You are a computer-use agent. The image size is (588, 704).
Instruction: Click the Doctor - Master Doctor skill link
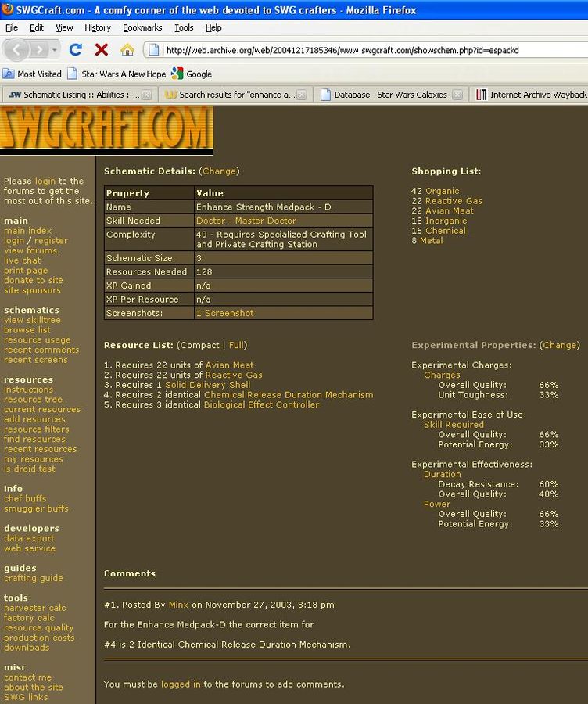pos(246,221)
